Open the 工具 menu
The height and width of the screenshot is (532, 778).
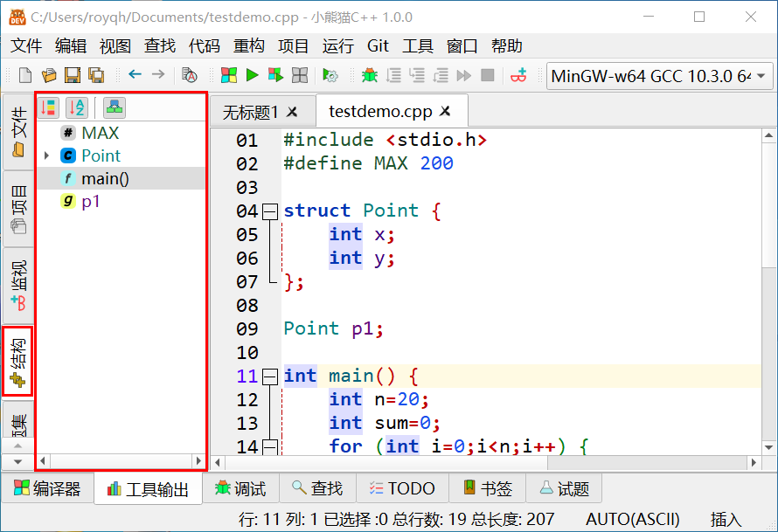pos(418,46)
